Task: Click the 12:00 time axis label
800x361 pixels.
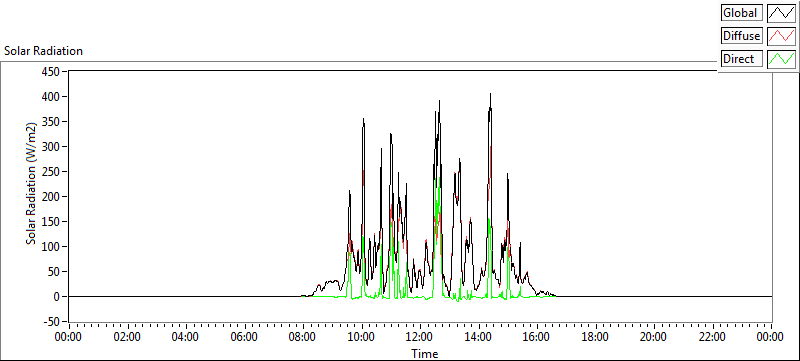Action: (x=419, y=337)
